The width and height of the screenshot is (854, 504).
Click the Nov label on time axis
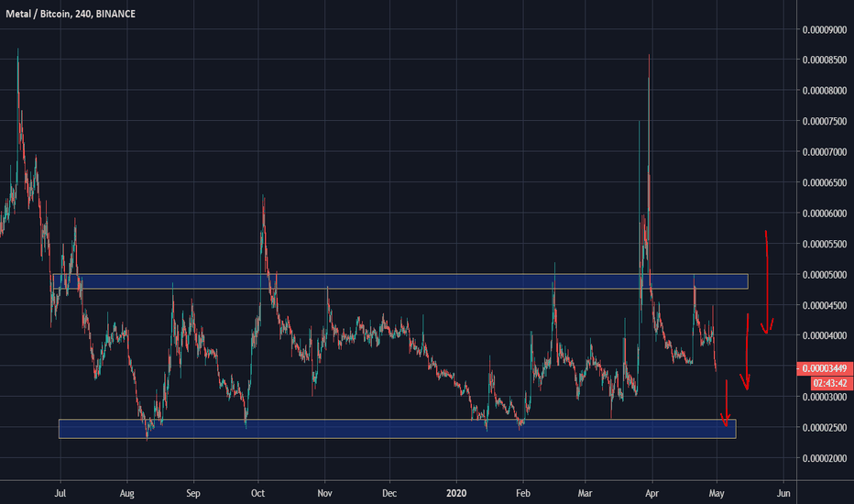[324, 493]
